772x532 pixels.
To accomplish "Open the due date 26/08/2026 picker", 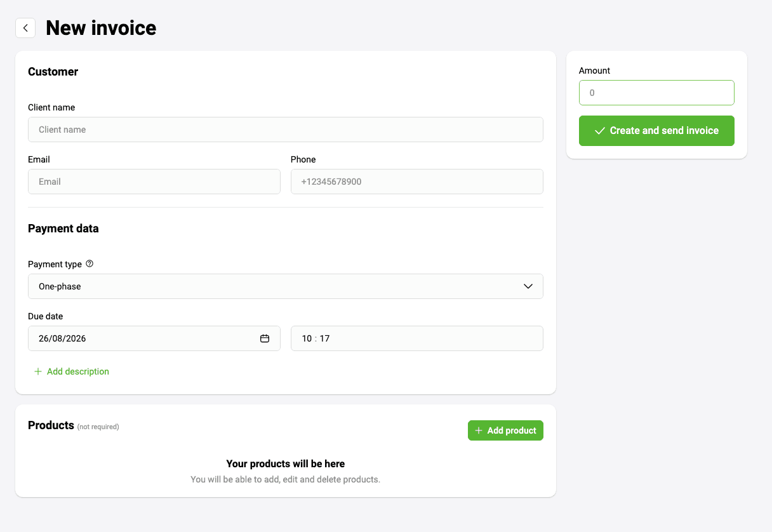I will click(154, 338).
